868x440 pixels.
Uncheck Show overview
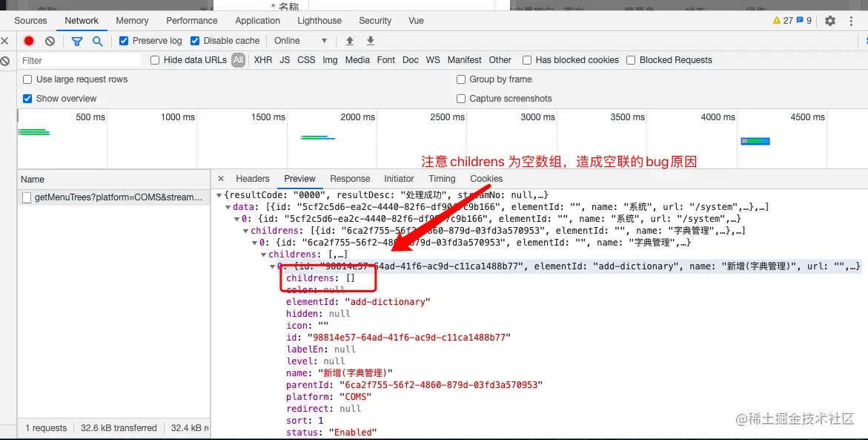coord(27,99)
